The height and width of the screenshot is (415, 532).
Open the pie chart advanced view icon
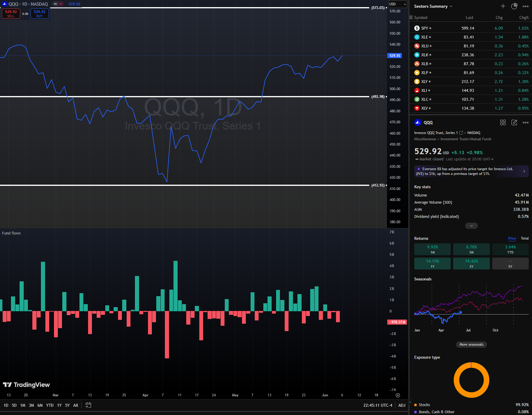click(x=514, y=6)
